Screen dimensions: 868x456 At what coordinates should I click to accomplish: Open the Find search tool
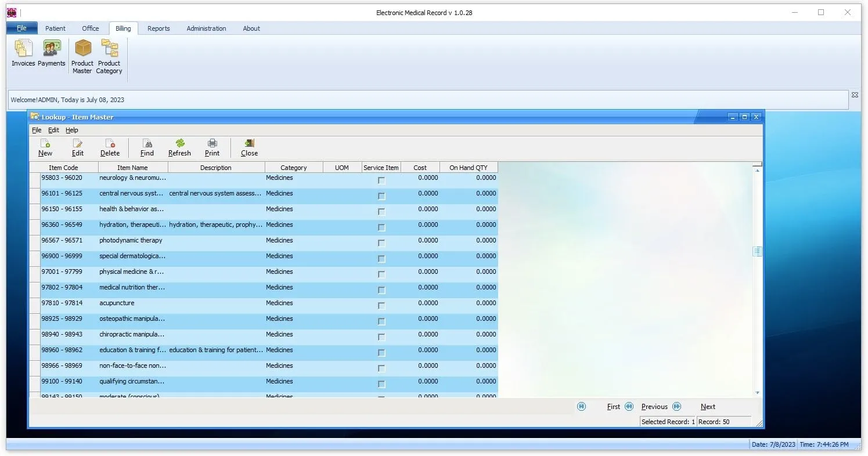(146, 147)
